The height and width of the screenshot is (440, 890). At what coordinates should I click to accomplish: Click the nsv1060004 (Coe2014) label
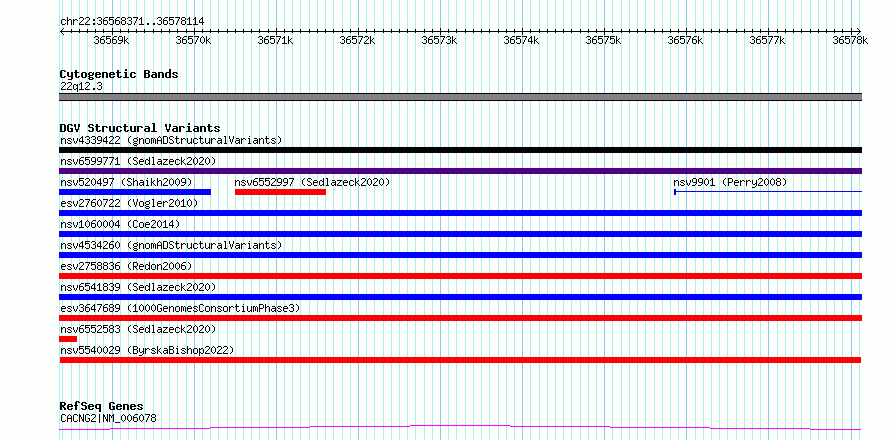point(120,224)
